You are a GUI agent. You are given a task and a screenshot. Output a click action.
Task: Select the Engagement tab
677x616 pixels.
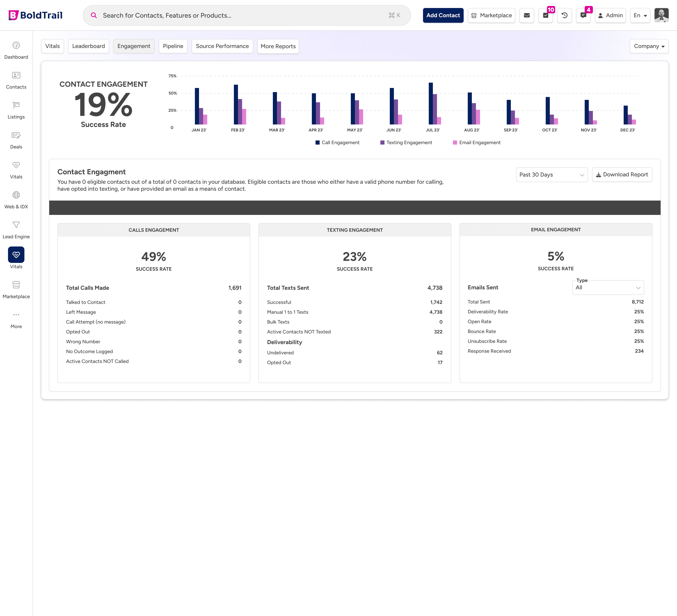134,46
